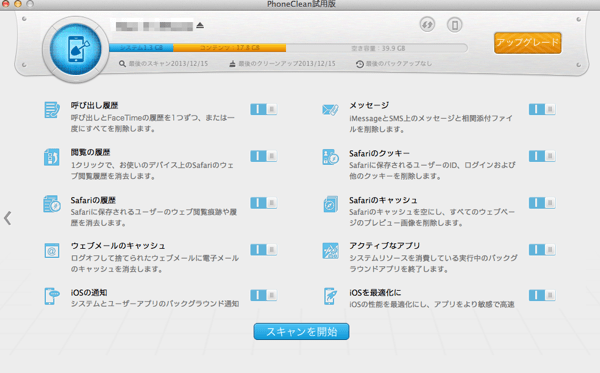Click the メッセージ envelope icon
Image resolution: width=600 pixels, height=373 pixels.
[330, 110]
